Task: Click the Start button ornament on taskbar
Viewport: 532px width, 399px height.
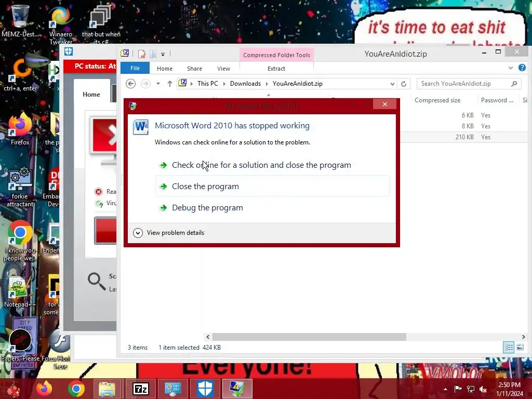Action: point(14,390)
